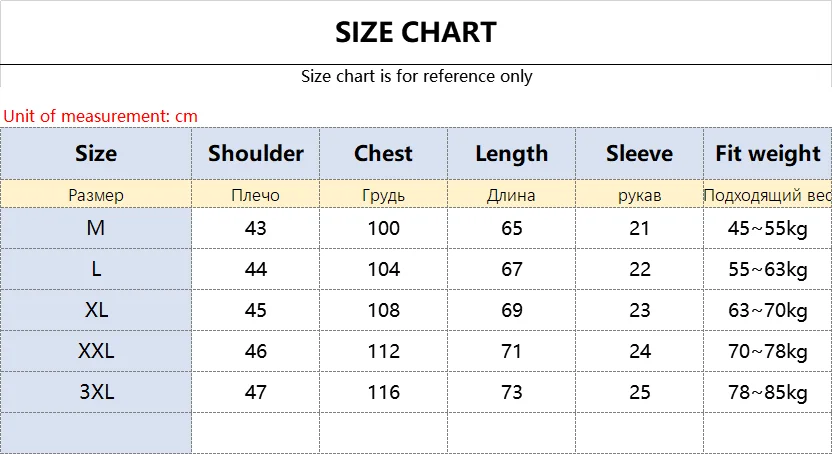
Task: Select the M size row label
Action: pos(96,228)
